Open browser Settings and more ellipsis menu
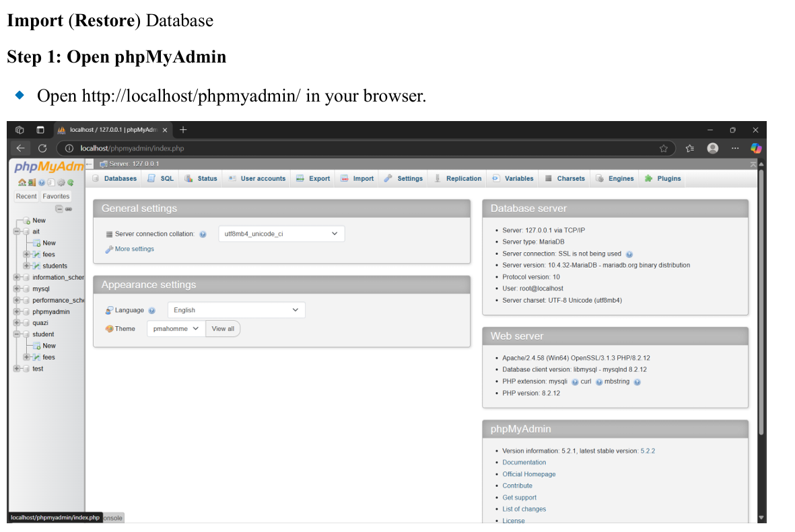Viewport: 795px width, 532px height. [734, 148]
